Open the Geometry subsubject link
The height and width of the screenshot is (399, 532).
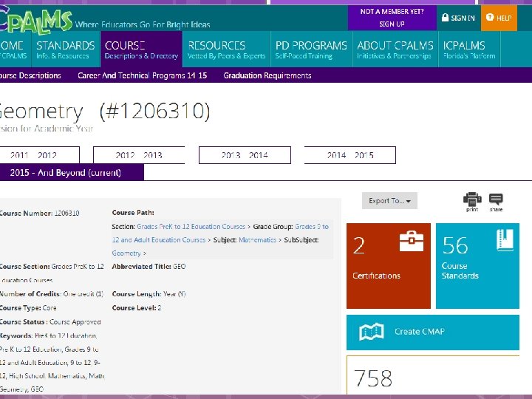(126, 253)
